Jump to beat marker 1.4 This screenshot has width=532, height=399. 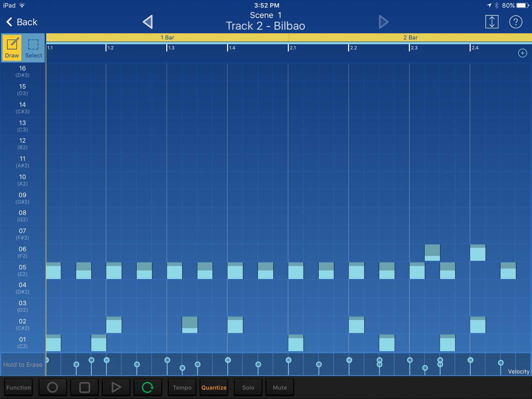(231, 48)
